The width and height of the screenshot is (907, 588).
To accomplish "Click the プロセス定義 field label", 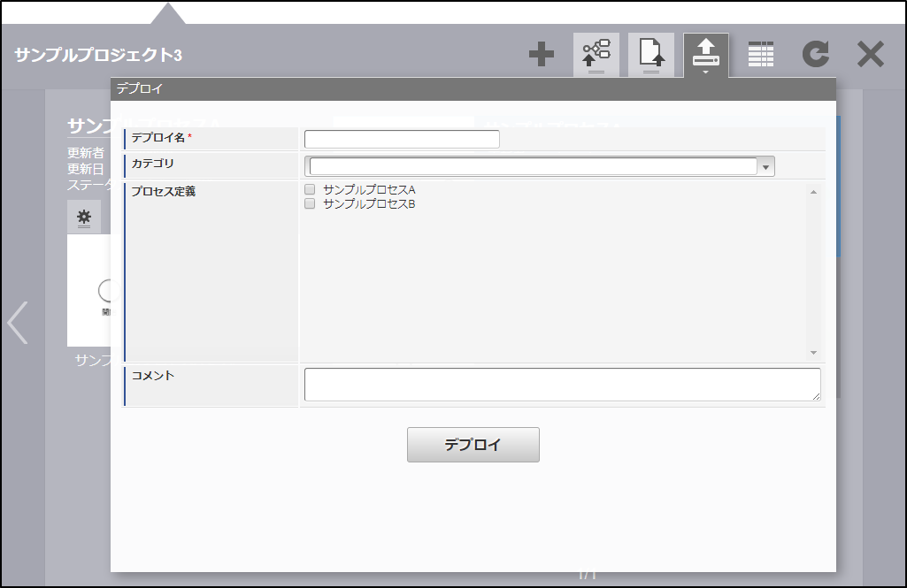I will 164,191.
